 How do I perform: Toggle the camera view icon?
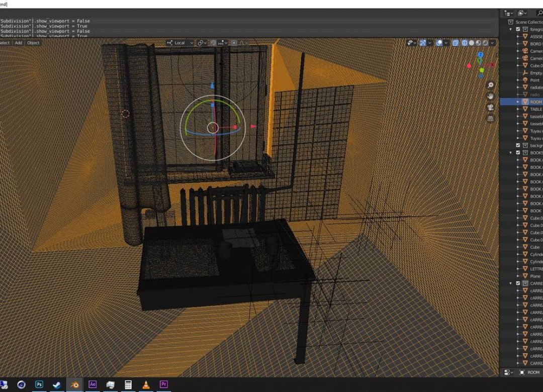[x=490, y=108]
